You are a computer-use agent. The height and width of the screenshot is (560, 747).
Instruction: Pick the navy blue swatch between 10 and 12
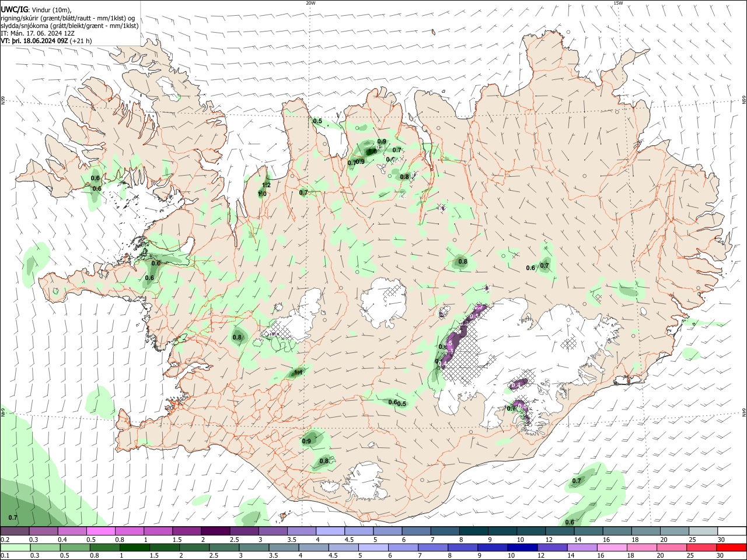point(522,548)
